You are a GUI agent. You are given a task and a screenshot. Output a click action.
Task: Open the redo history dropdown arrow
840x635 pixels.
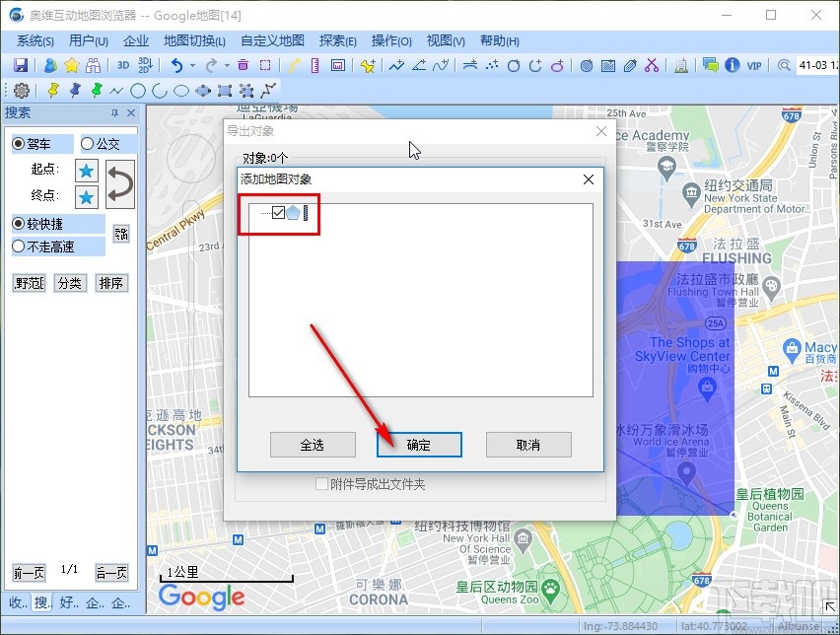pos(225,63)
